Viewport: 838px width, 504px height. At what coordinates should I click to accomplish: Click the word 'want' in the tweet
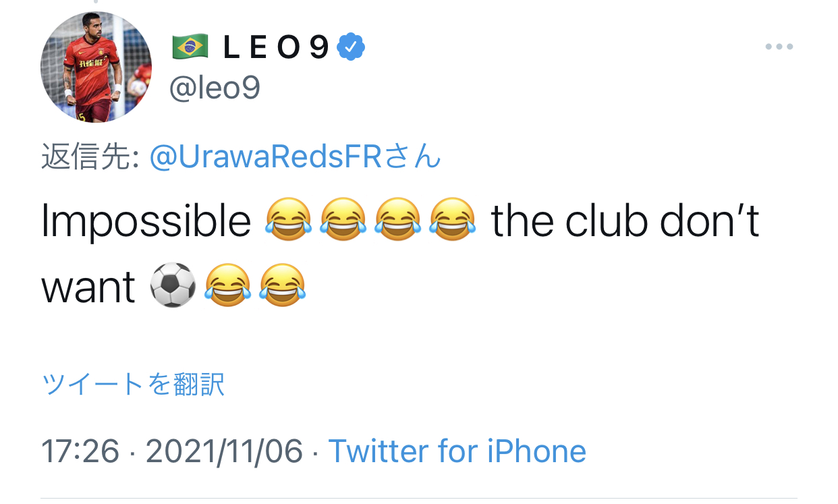tap(88, 287)
